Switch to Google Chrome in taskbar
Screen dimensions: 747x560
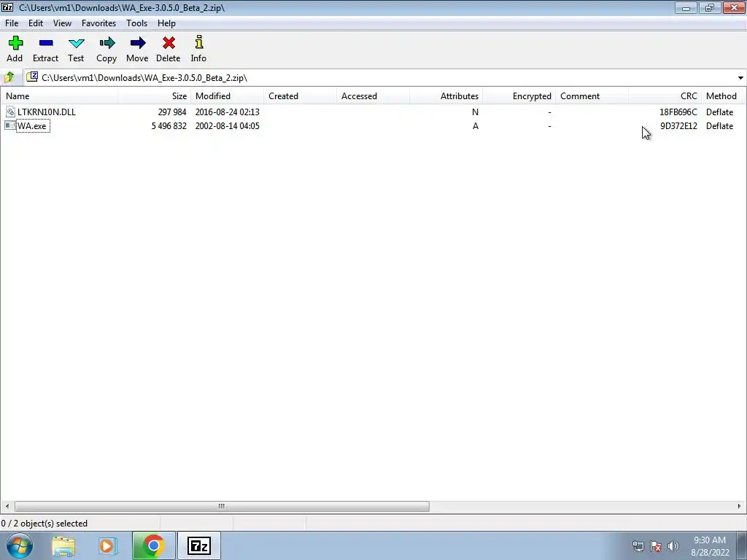pyautogui.click(x=153, y=545)
